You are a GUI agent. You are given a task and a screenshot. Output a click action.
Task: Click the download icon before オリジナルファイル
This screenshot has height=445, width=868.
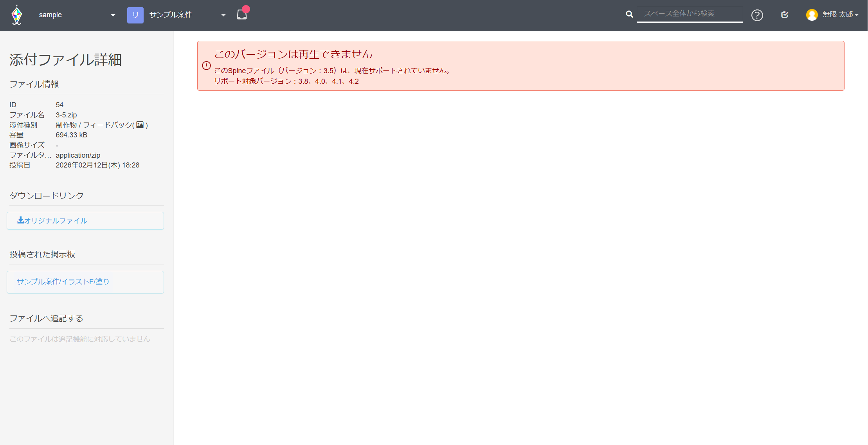click(x=20, y=220)
